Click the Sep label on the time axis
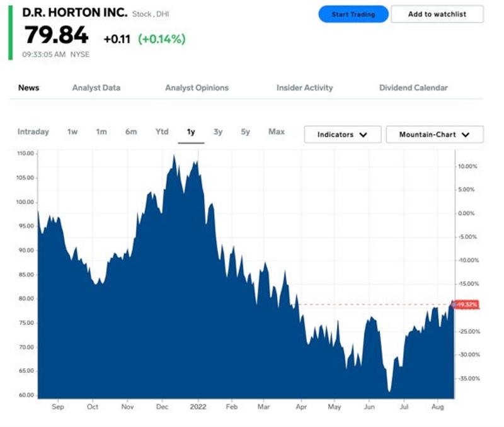 tap(58, 407)
